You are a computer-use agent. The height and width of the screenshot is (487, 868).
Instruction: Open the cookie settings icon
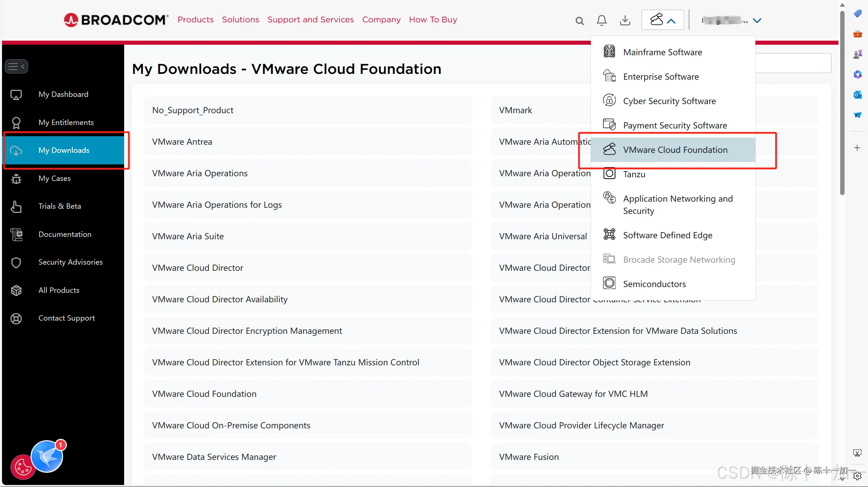[x=22, y=468]
